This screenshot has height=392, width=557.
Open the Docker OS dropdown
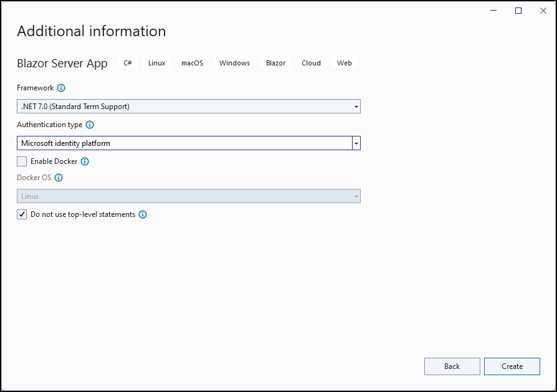355,196
